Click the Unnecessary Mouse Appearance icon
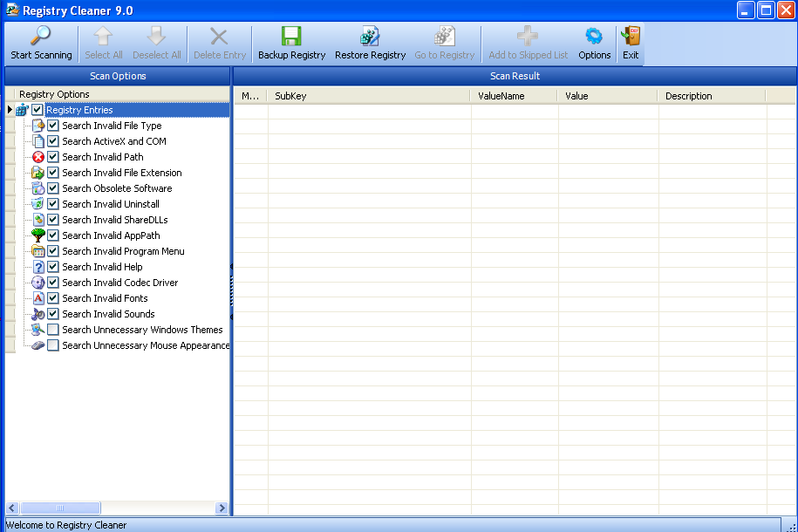Viewport: 798px width, 532px height. click(38, 345)
